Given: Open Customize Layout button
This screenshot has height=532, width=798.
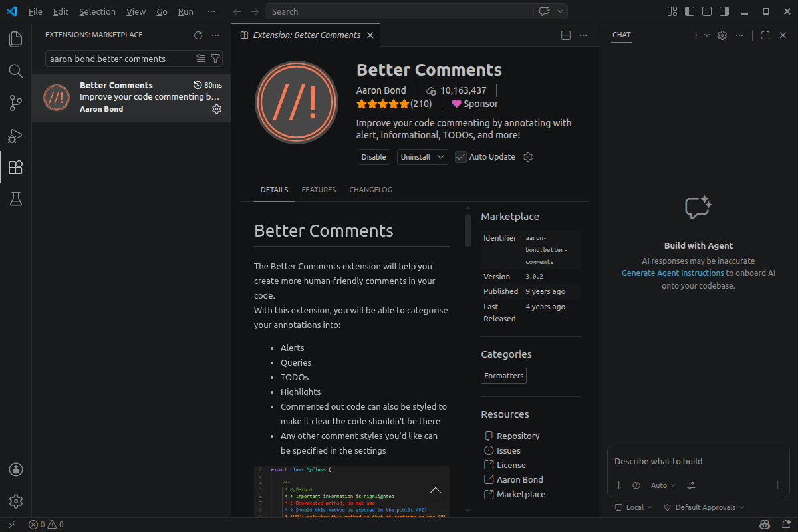Looking at the screenshot, I should [x=672, y=11].
